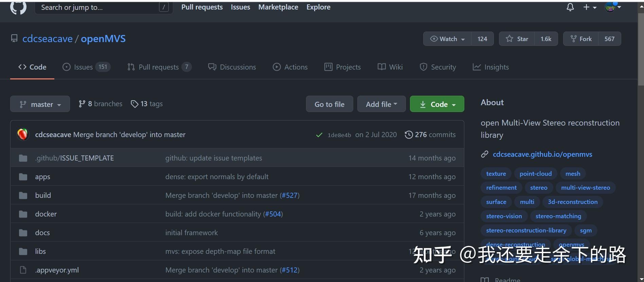Image resolution: width=644 pixels, height=282 pixels.
Task: Click the docker folder icon
Action: [23, 214]
